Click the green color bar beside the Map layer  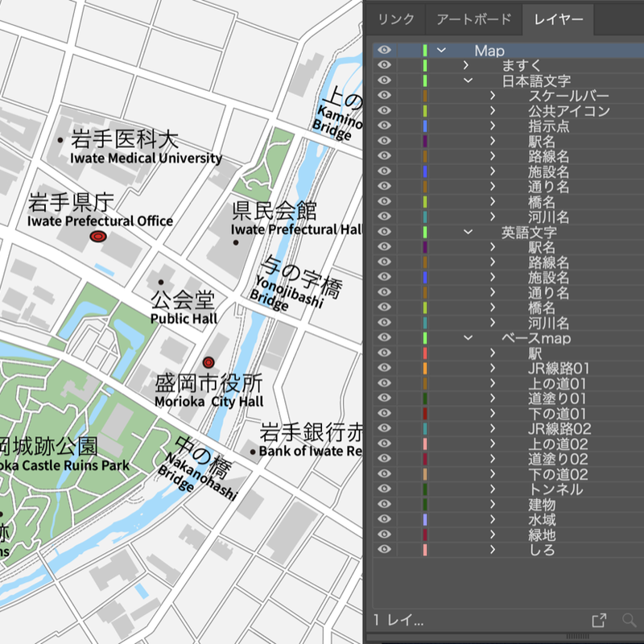pyautogui.click(x=424, y=50)
